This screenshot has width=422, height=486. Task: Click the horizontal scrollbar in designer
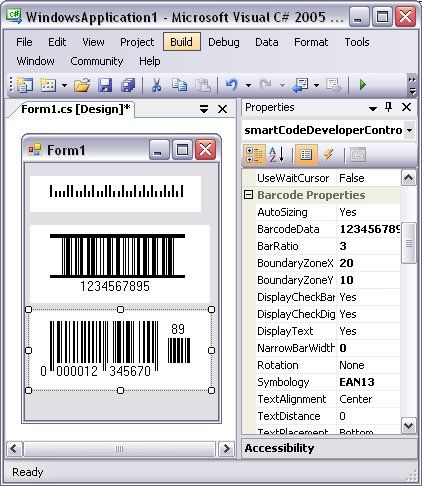click(x=119, y=449)
